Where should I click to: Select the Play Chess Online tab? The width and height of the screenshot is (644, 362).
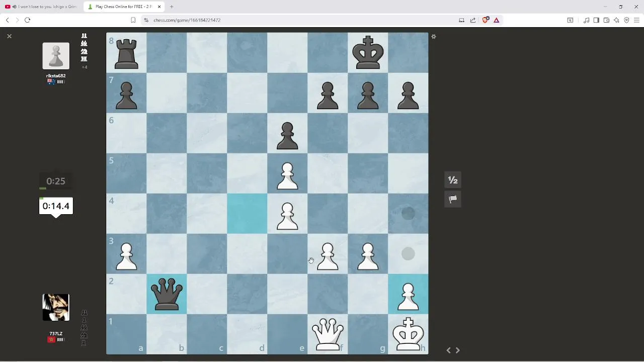tap(124, 7)
